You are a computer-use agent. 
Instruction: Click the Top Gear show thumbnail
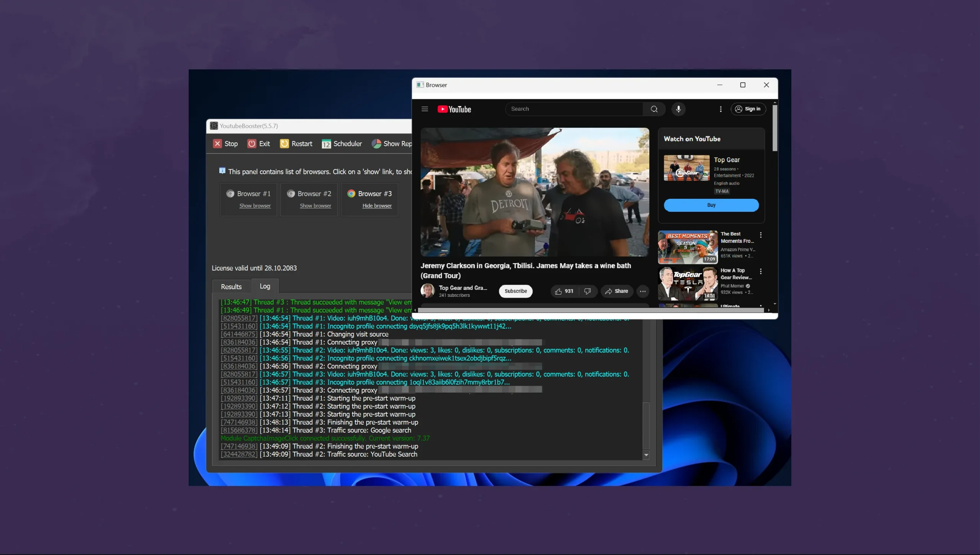point(687,168)
